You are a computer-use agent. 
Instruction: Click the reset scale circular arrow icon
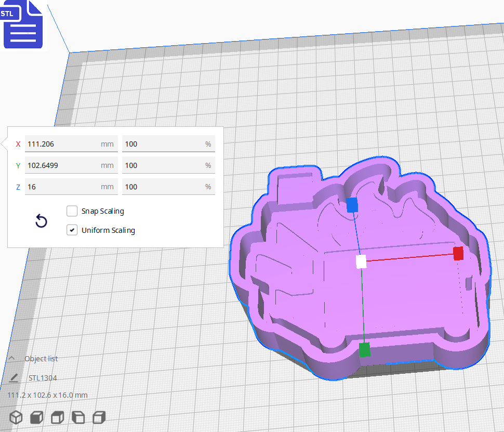coord(41,221)
